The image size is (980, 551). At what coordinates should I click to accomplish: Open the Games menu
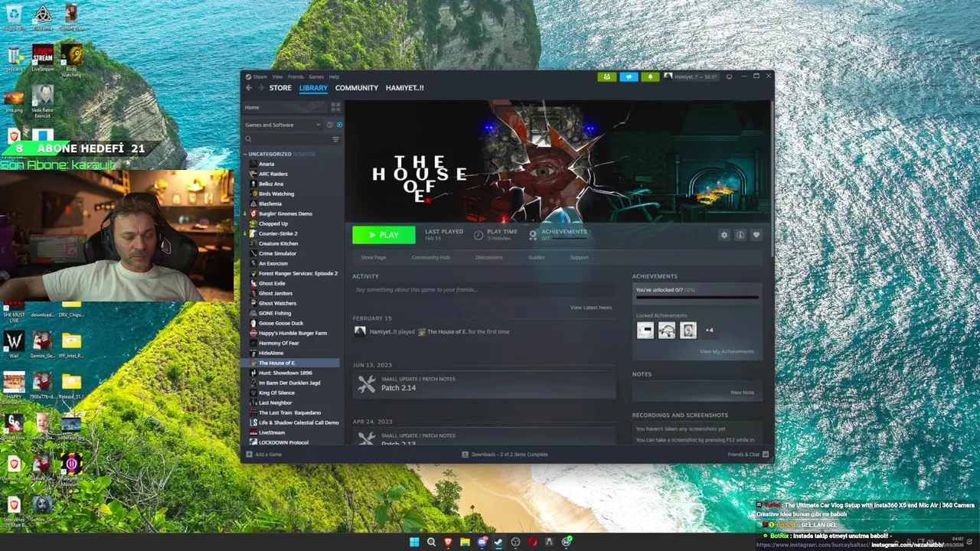[x=316, y=77]
